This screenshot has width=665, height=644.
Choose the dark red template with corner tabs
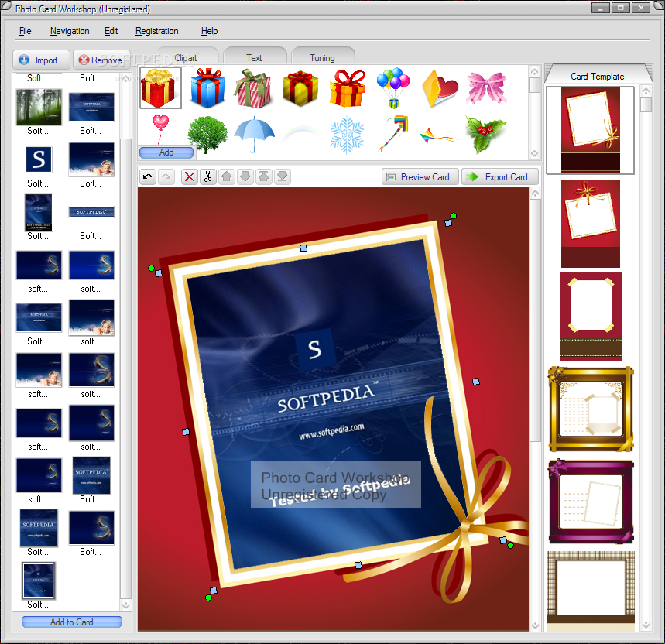(591, 317)
